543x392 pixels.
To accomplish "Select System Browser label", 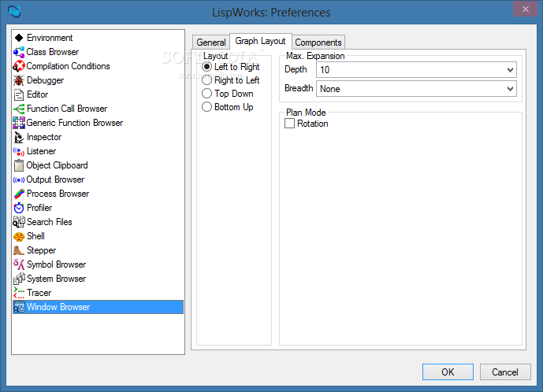I will [x=57, y=279].
